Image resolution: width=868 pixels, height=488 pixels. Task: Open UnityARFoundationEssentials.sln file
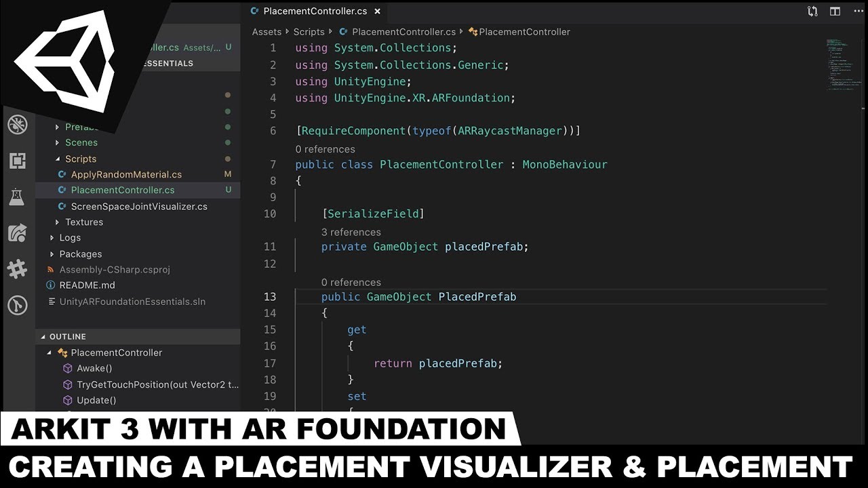pos(132,302)
